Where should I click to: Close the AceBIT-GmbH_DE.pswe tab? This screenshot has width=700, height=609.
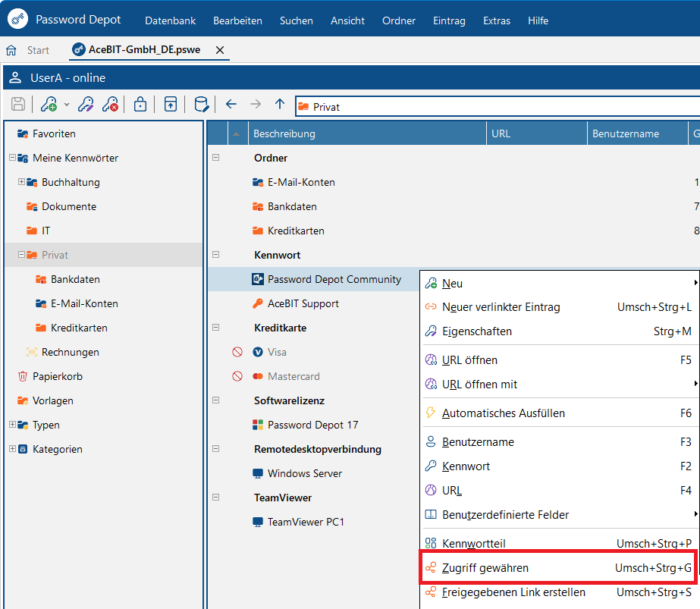[220, 50]
